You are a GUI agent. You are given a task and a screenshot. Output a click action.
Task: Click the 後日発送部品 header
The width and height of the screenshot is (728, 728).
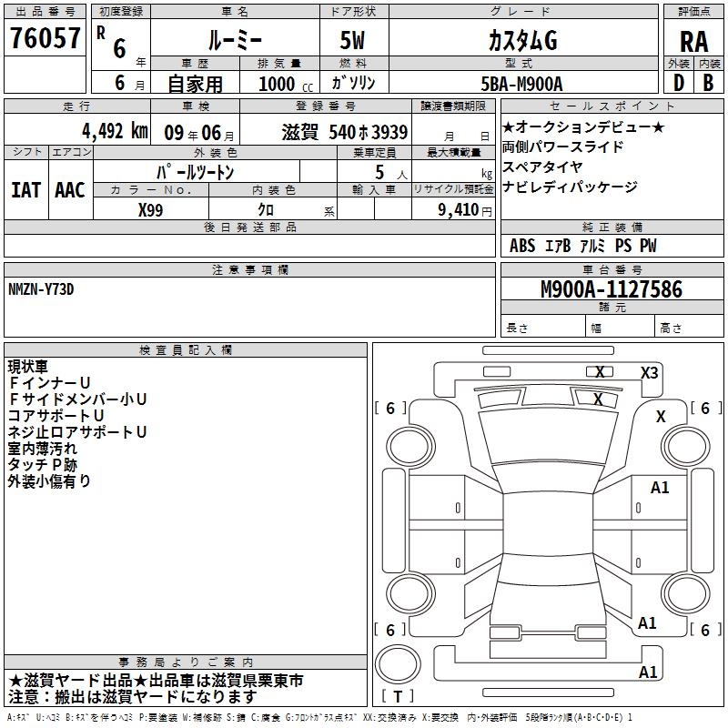249,227
